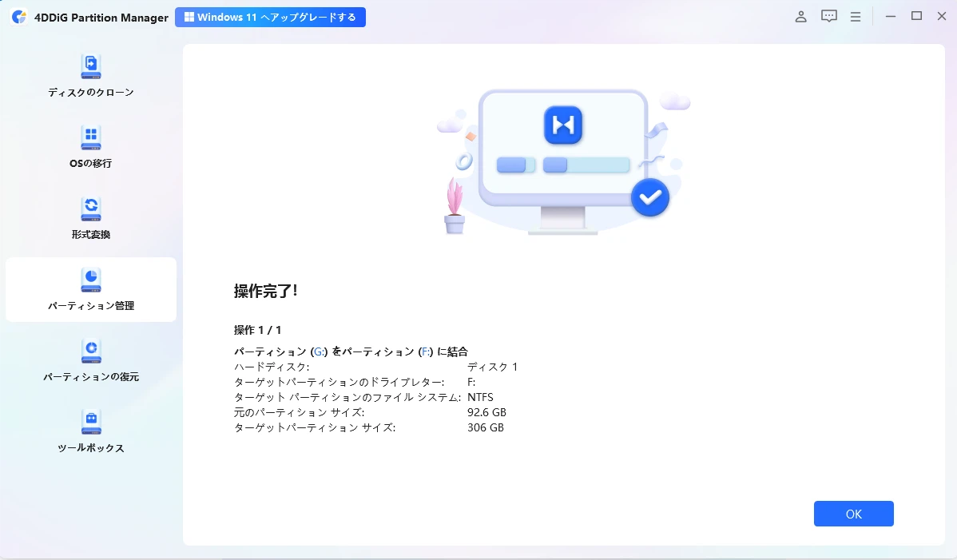Open the Disk Clone (ディスクのクローン) icon

point(91,66)
